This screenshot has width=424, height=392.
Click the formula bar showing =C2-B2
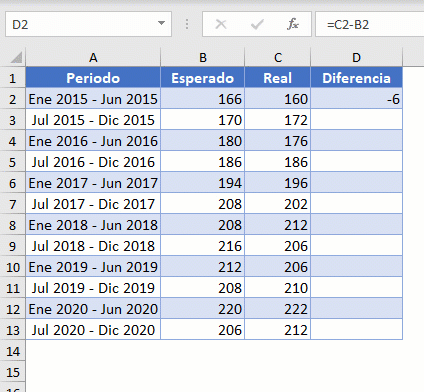point(369,24)
